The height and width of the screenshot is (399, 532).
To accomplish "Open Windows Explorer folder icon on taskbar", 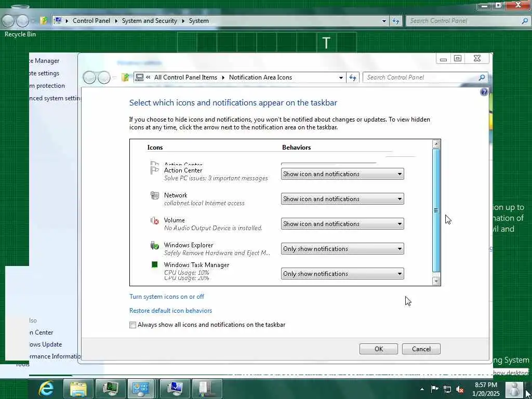I will pyautogui.click(x=78, y=389).
